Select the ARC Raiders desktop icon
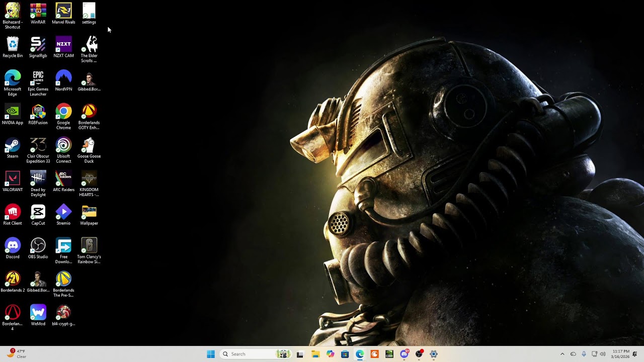Screen dimensions: 644x362 click(63, 182)
